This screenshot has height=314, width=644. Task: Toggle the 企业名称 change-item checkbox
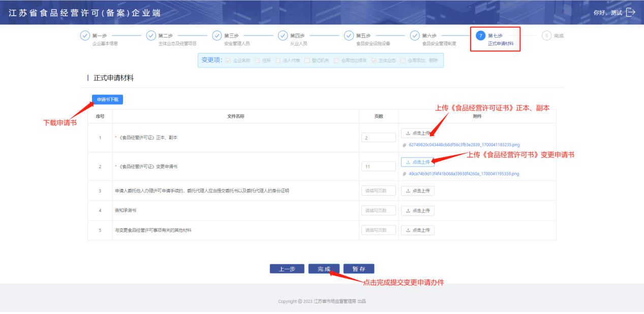pos(228,60)
